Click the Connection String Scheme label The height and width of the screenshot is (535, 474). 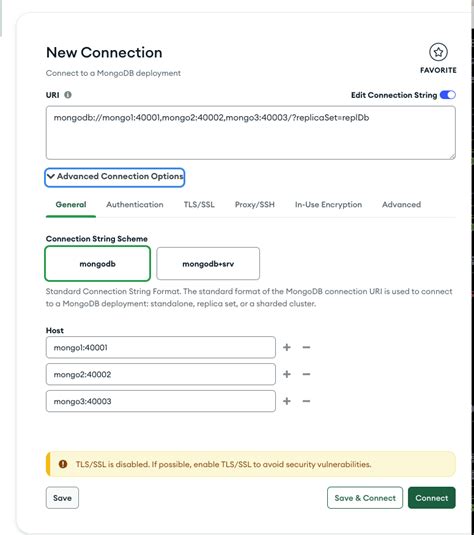(97, 238)
